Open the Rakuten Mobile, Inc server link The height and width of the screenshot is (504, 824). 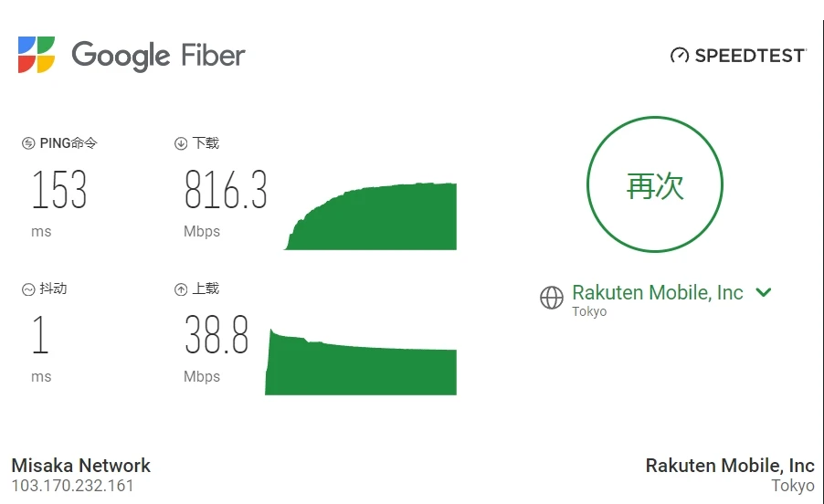[x=658, y=292]
